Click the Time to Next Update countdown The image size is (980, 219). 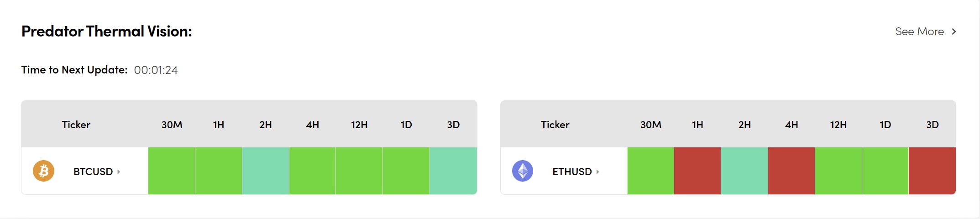[156, 70]
